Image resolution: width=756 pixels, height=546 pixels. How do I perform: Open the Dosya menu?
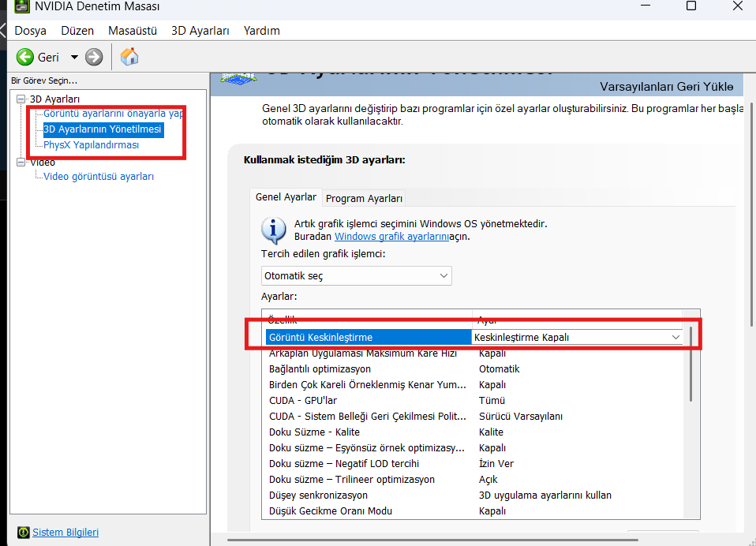tap(30, 31)
